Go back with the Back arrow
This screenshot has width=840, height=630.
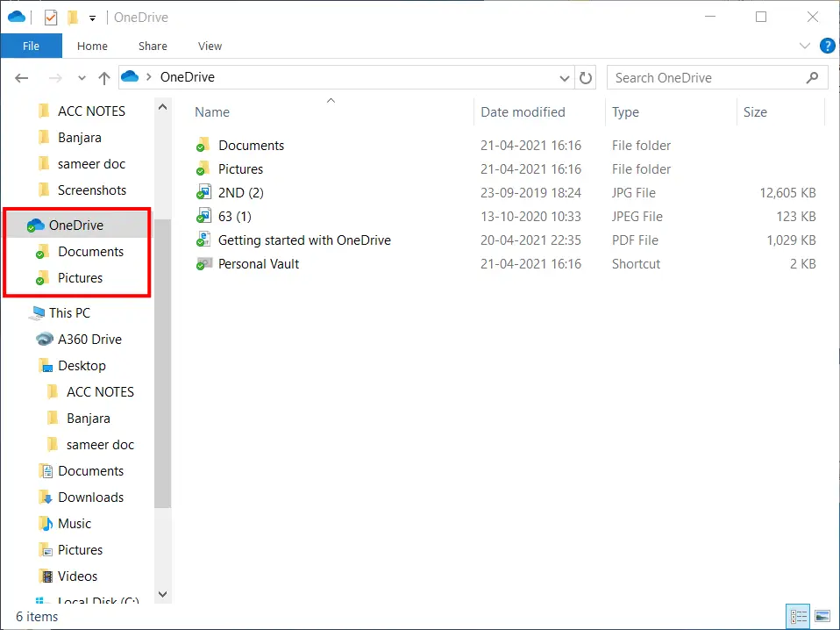click(21, 78)
